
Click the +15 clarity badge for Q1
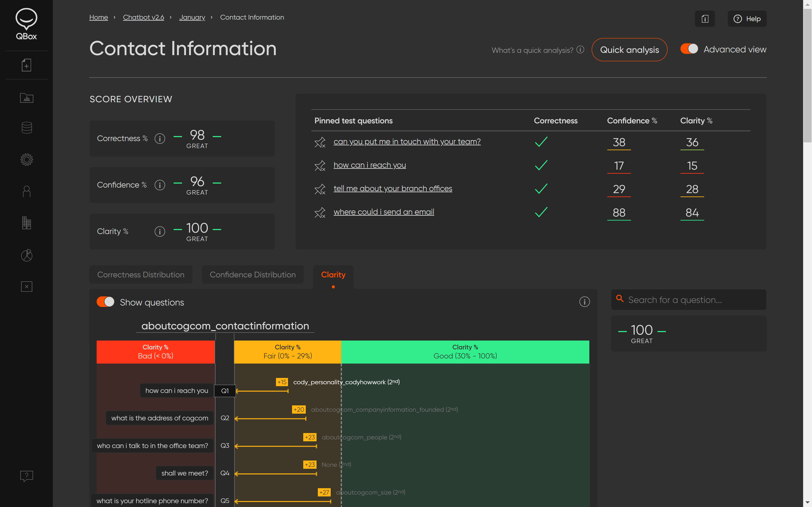(281, 382)
